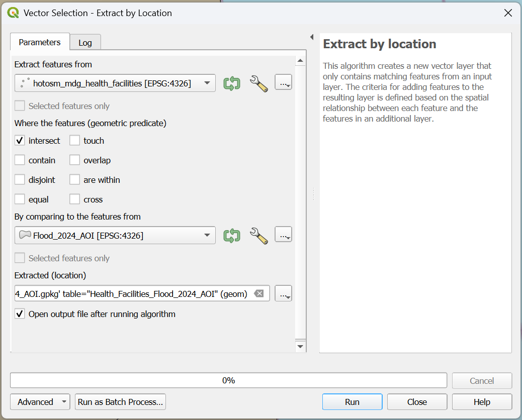The image size is (522, 420).
Task: Switch to the Log tab
Action: click(x=85, y=43)
